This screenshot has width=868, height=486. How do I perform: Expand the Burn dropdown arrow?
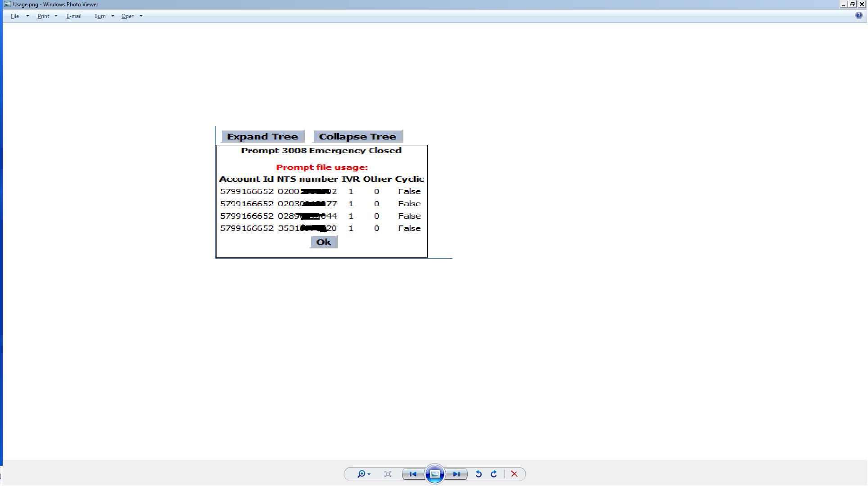click(x=113, y=16)
